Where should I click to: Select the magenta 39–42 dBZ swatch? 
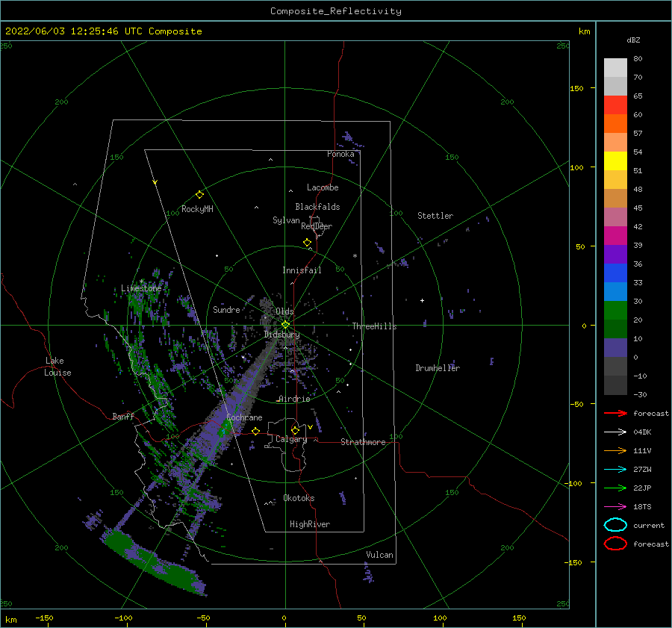pos(615,236)
